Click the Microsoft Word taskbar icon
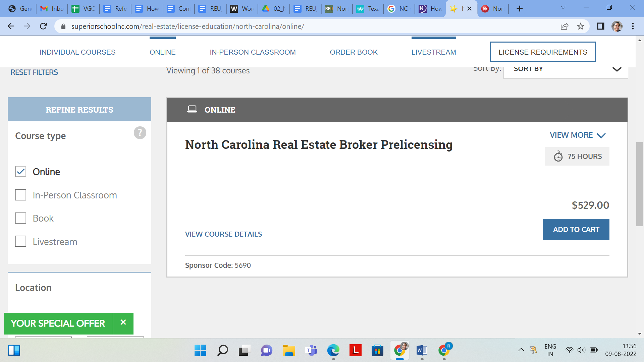This screenshot has width=644, height=362. (422, 350)
